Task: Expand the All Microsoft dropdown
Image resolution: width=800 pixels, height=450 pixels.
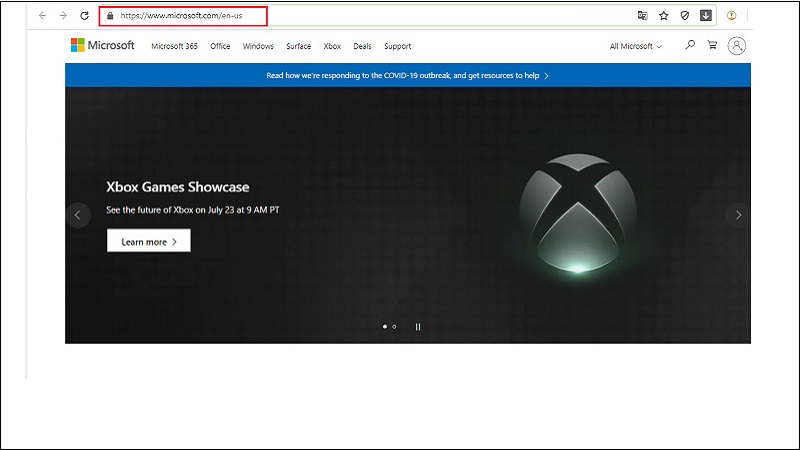Action: 635,46
